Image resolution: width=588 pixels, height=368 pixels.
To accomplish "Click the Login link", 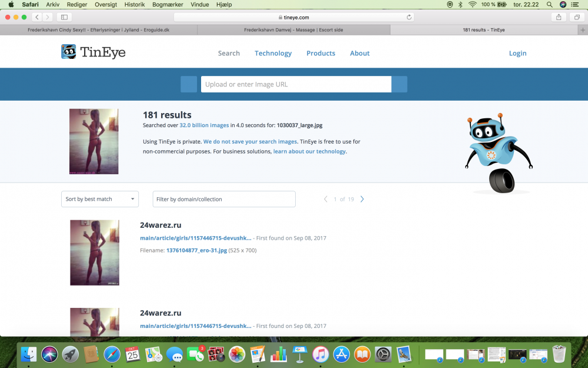I will (517, 54).
